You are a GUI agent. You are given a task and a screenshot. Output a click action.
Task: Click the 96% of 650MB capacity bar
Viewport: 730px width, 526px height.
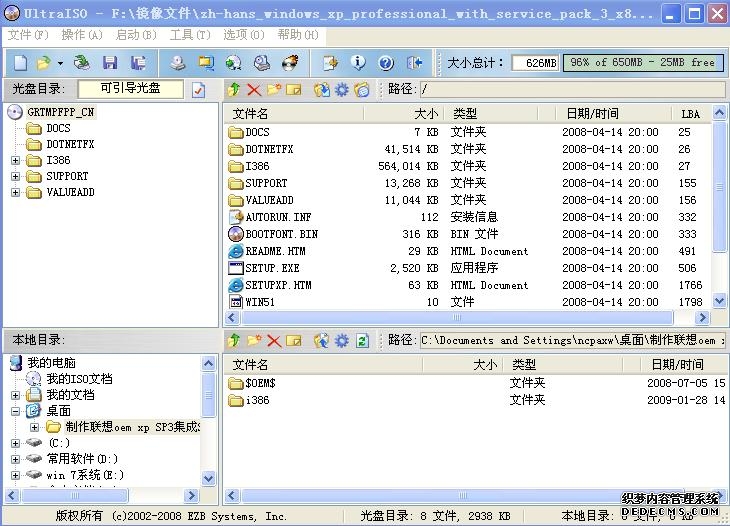643,62
